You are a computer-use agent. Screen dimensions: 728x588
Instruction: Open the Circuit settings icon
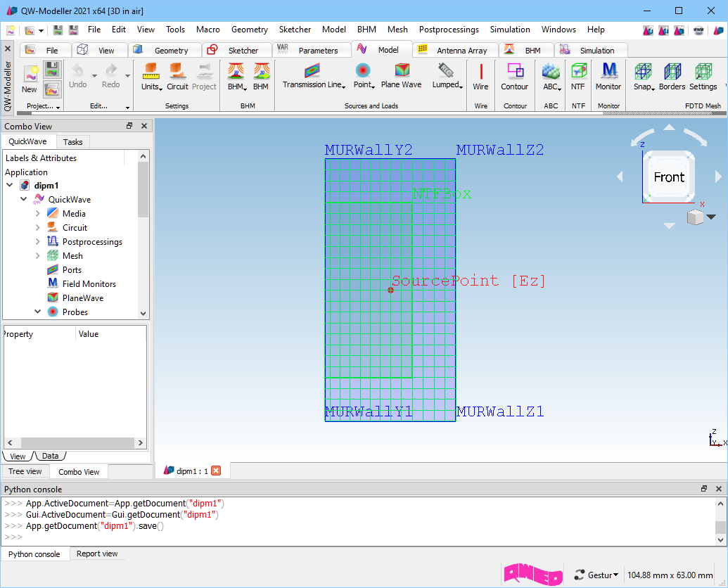[x=177, y=77]
